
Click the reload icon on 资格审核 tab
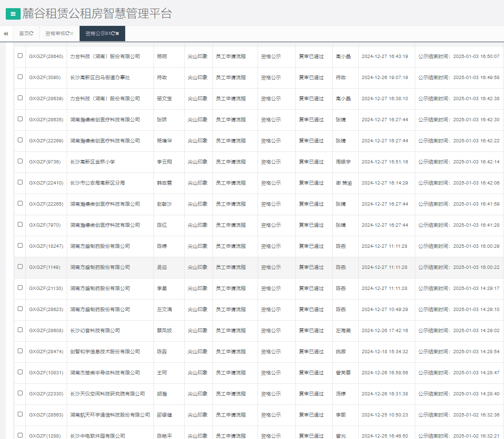67,34
